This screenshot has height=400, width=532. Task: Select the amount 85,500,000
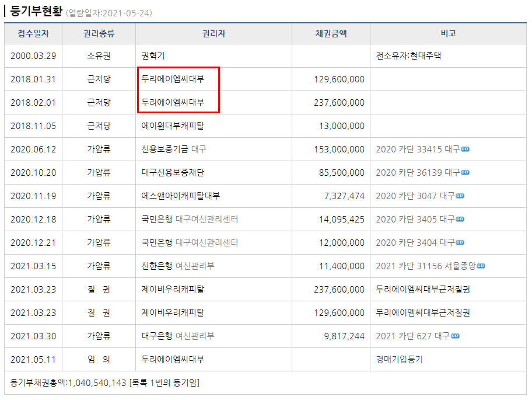click(x=342, y=172)
